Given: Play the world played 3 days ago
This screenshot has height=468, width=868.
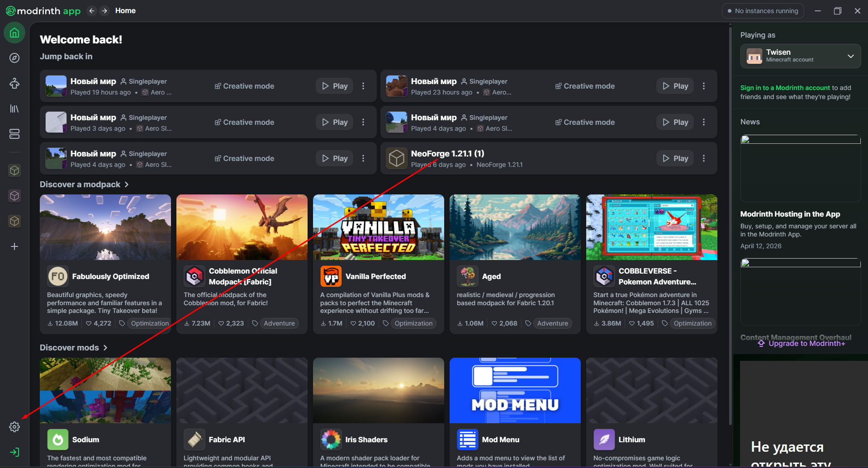Looking at the screenshot, I should (335, 122).
